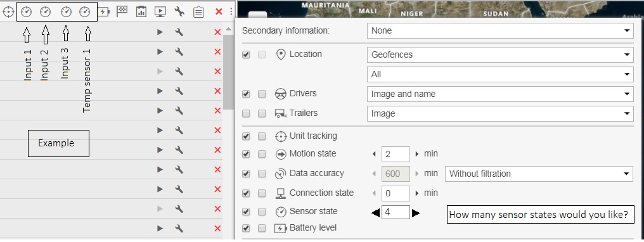The image size is (644, 242).
Task: Click the clipboard list column header icon
Action: point(198,12)
